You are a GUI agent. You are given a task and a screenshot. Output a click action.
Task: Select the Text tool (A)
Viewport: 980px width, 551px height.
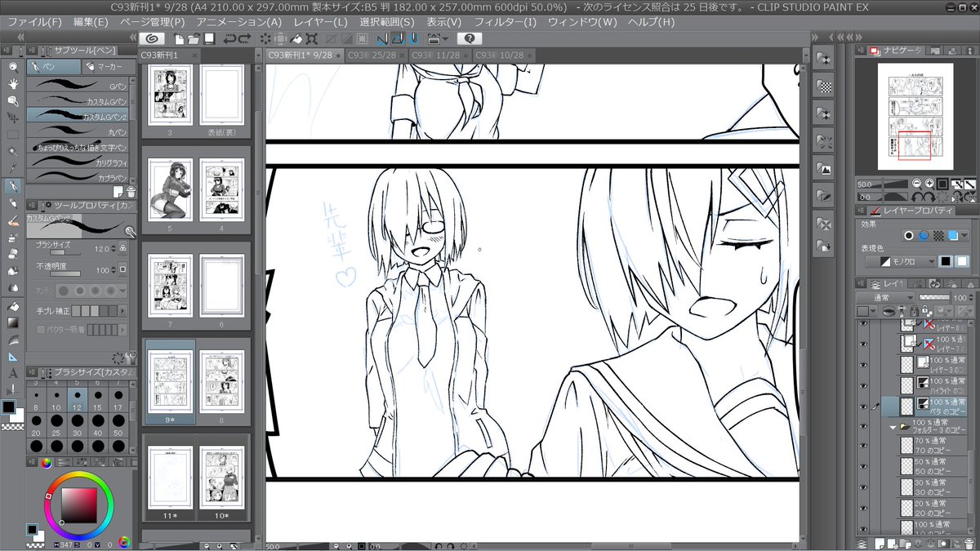point(13,374)
